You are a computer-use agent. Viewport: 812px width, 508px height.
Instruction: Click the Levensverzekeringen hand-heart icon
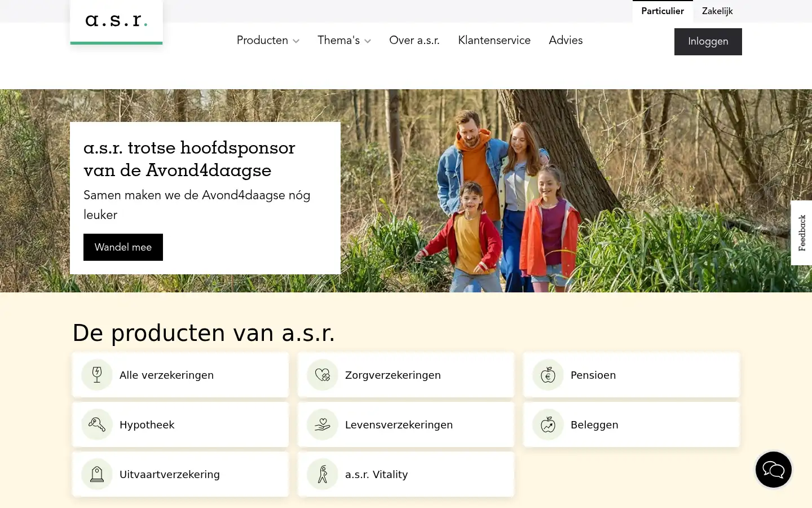(x=323, y=424)
